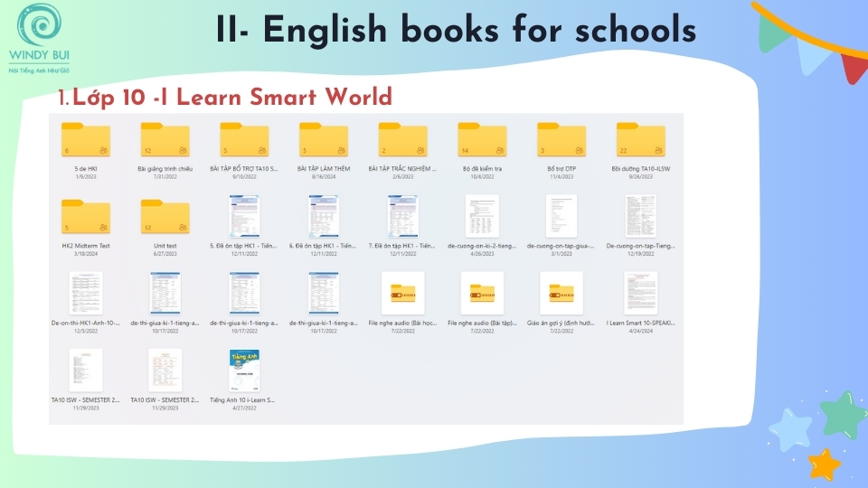Open the "File nghe audio (Bài học" zip archive
Viewport: 868px width, 488px height.
[x=402, y=292]
